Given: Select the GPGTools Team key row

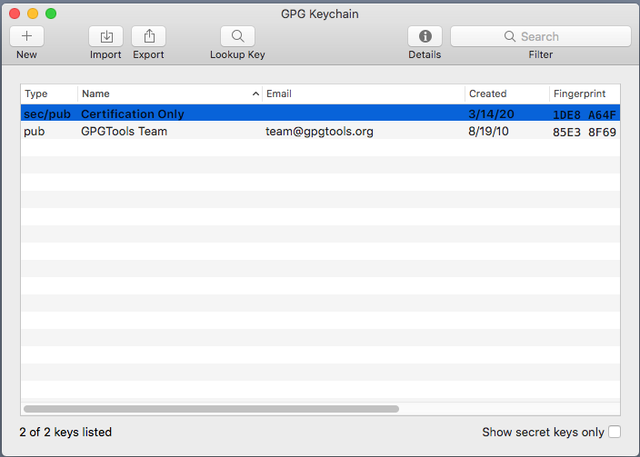Looking at the screenshot, I should 320,131.
